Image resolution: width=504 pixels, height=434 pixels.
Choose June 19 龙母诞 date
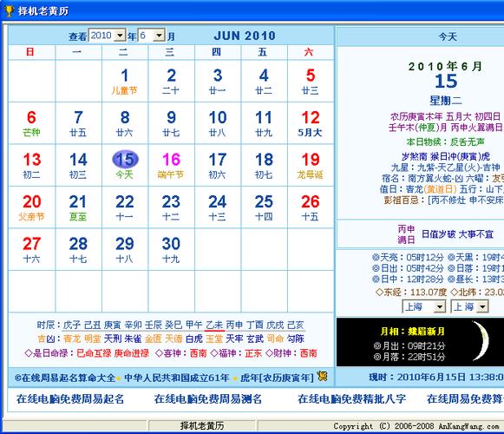pyautogui.click(x=311, y=166)
